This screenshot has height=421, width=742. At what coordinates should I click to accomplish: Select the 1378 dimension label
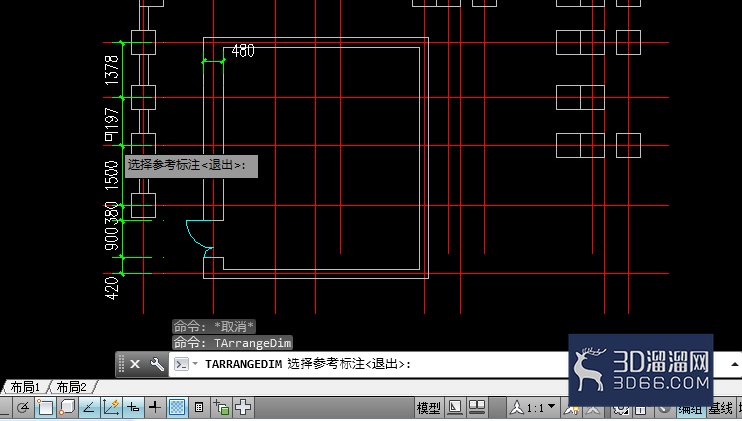pos(111,70)
